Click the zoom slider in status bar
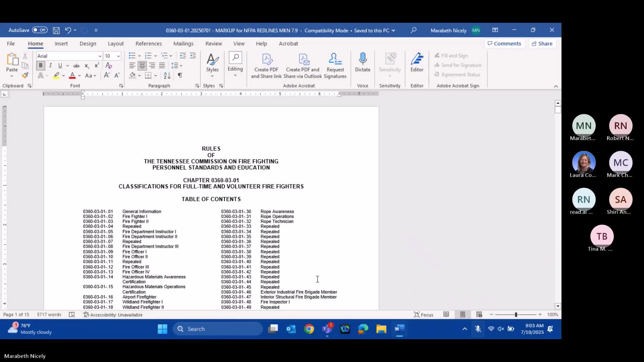 pos(516,315)
